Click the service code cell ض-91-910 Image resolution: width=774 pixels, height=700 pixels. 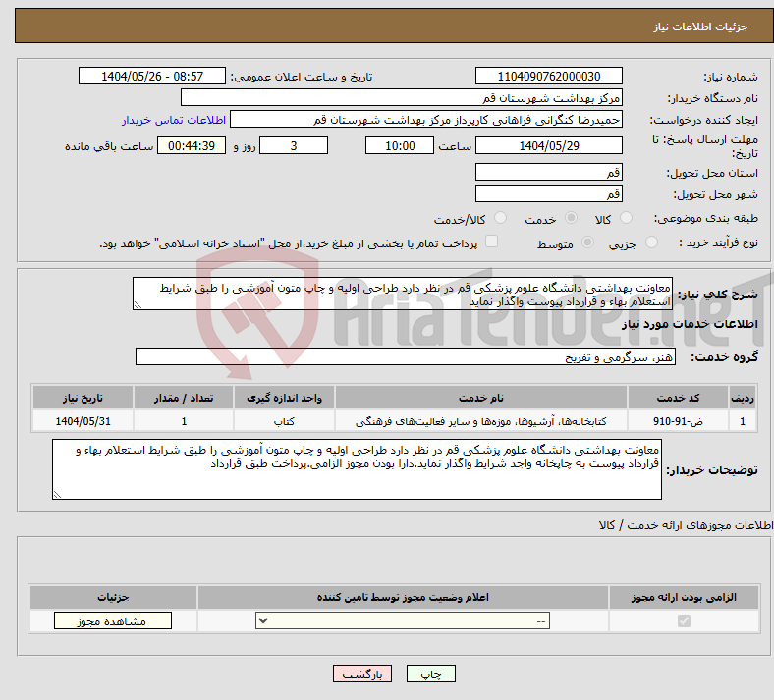coord(679,421)
